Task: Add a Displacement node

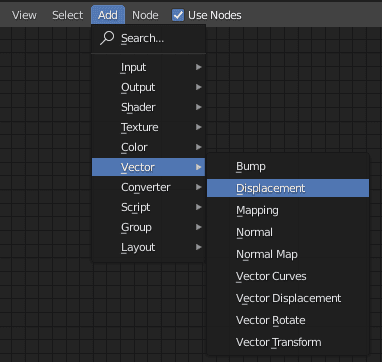Action: coord(288,188)
